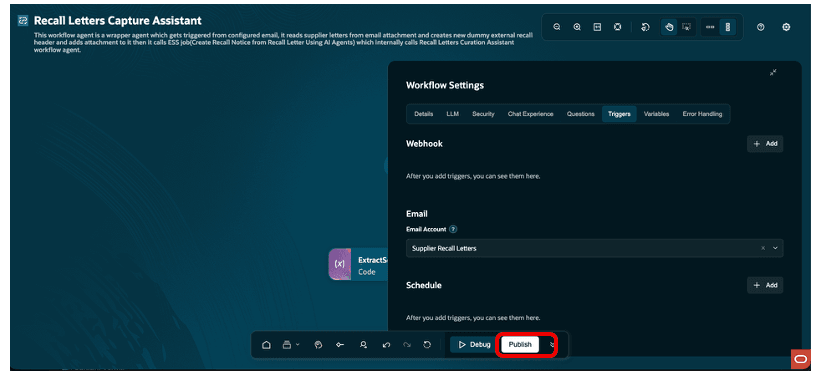This screenshot has width=822, height=379.
Task: Click the workflow agent icon beside title
Action: click(23, 20)
